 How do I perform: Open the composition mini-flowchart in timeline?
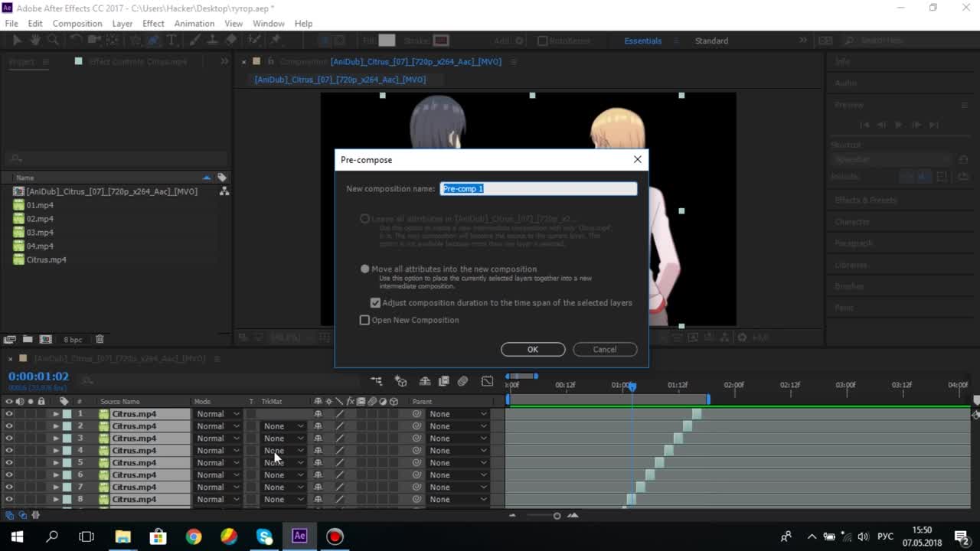(x=377, y=381)
